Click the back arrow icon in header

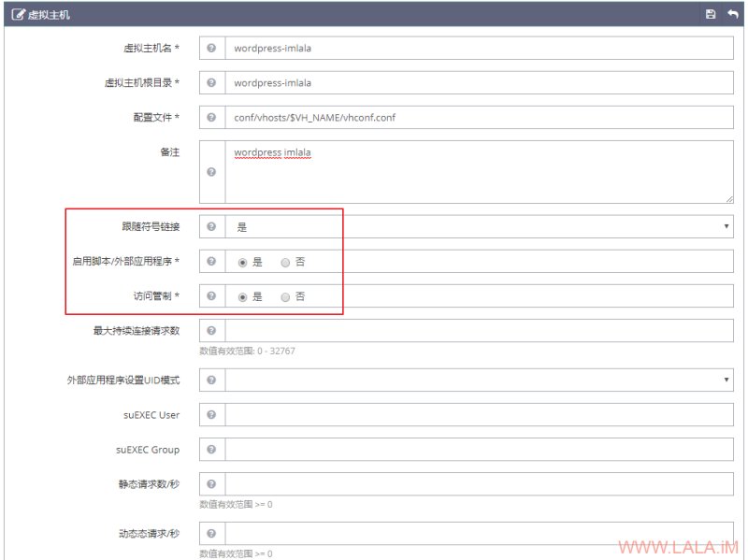coord(733,14)
